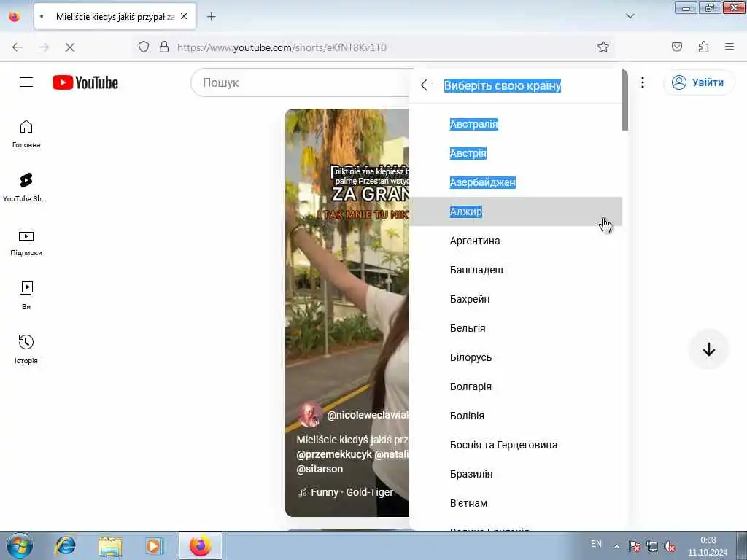Screen dimensions: 747x560
Task: Select Бельгія in the list
Action: point(516,327)
